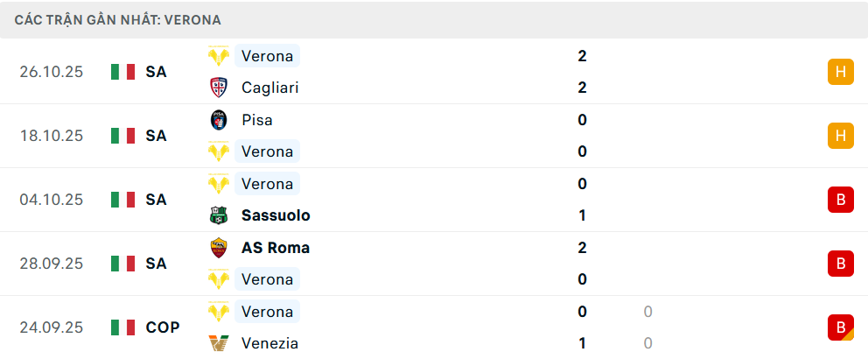Open the Sassuolo team link
Viewport: 868px width, 359px height.
tap(276, 215)
